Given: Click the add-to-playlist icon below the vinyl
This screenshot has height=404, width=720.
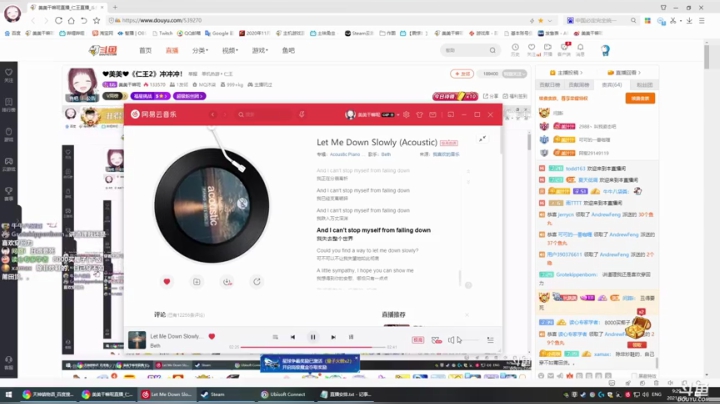Looking at the screenshot, I should 197,281.
